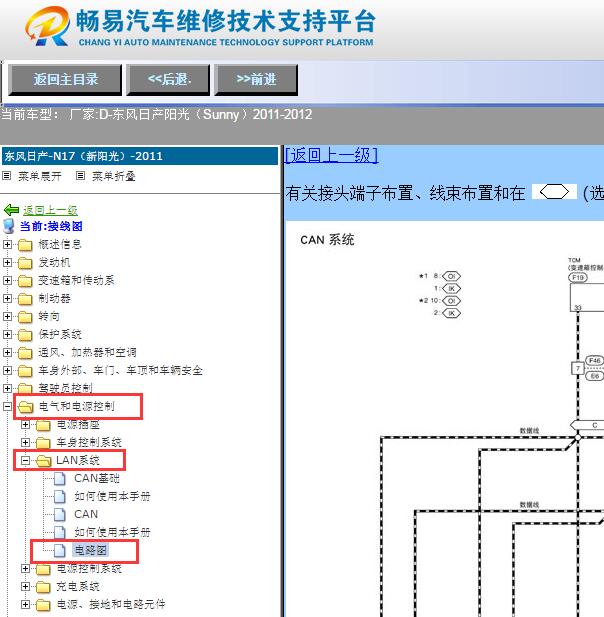Select the 制动器 tree label
Screen dimensions: 604x617
click(x=54, y=298)
